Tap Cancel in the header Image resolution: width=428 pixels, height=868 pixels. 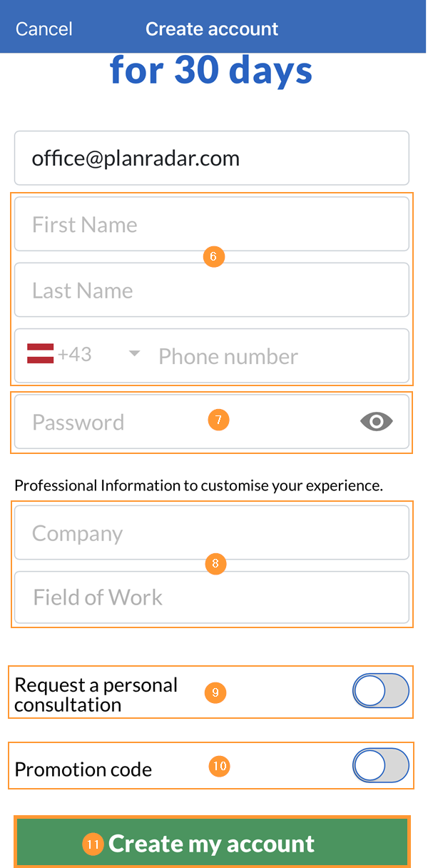click(44, 29)
